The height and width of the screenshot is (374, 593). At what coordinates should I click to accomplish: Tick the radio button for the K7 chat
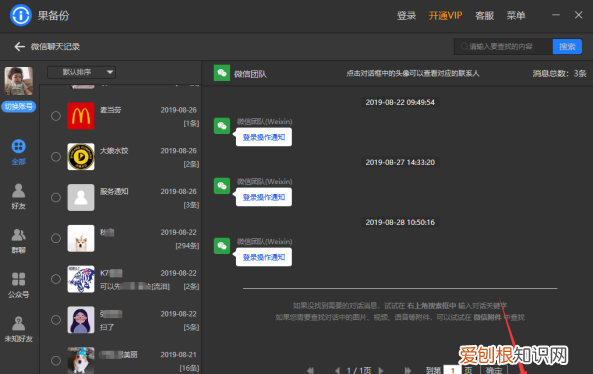[x=56, y=279]
